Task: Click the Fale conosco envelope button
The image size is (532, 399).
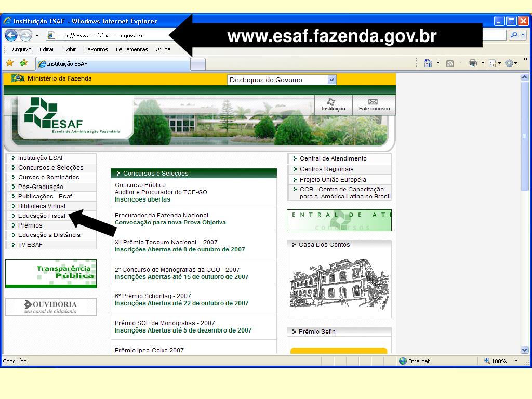Action: 374,105
